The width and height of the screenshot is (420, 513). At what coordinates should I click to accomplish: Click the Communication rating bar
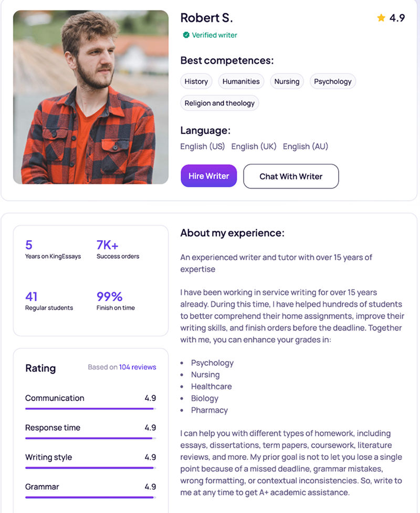pos(90,408)
